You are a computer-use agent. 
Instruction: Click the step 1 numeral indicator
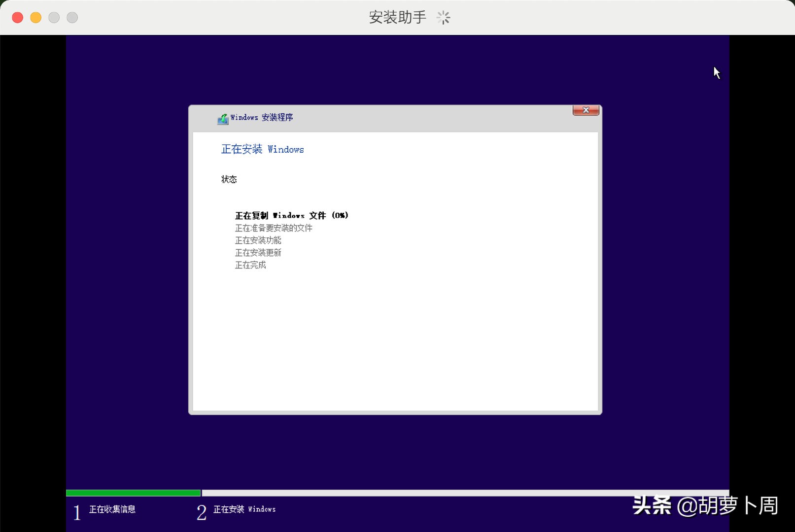pyautogui.click(x=77, y=512)
